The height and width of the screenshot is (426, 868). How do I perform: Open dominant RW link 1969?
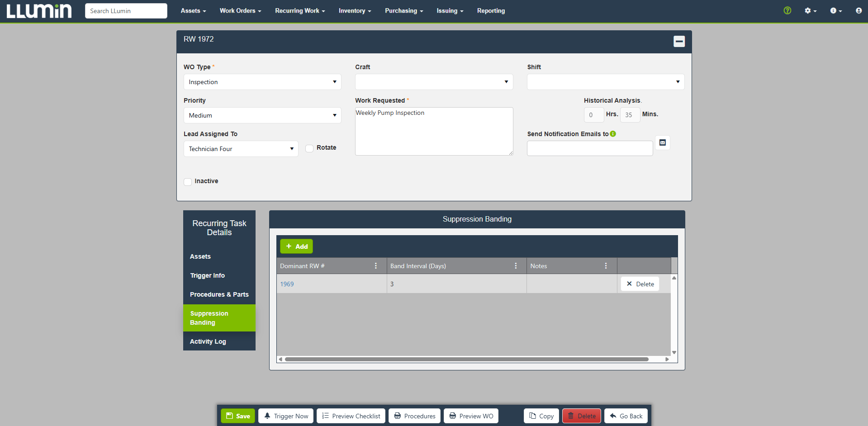[x=287, y=284]
